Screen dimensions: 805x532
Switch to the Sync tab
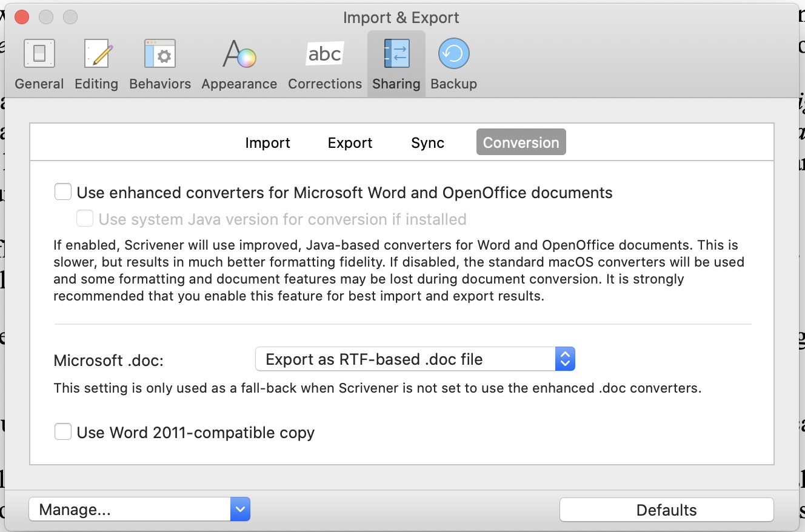click(427, 142)
